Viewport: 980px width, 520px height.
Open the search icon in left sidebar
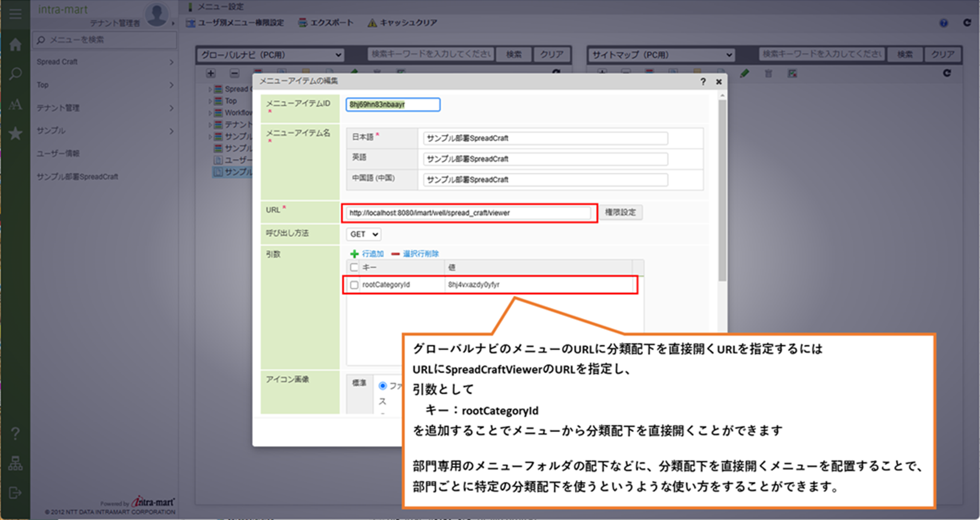click(x=15, y=74)
